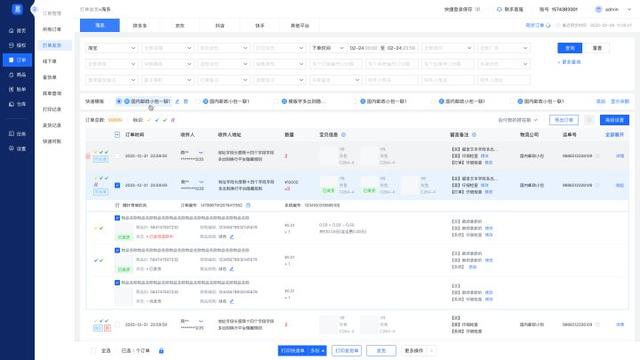Screen dimensions: 640x360
Task: Open the 淘宝 platform filter dropdown
Action: [x=111, y=48]
